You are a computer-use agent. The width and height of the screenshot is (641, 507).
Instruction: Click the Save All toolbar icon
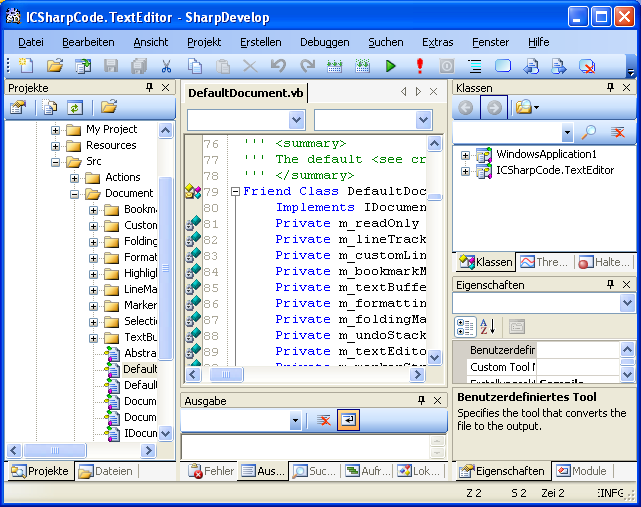point(139,66)
